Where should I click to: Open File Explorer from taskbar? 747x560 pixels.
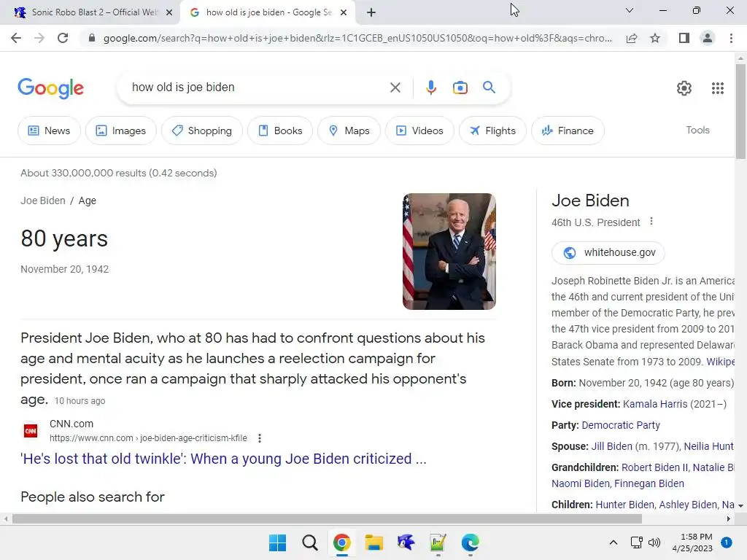click(374, 542)
